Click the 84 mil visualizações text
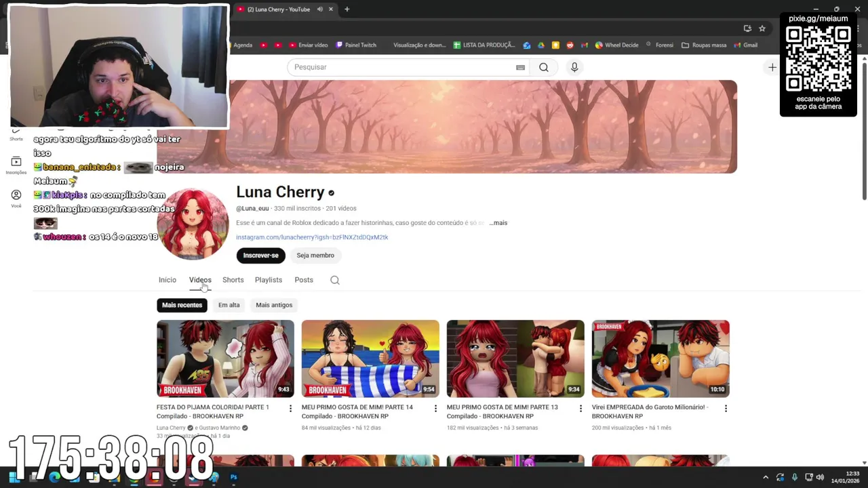Screen dimensions: 868x488 [326, 428]
